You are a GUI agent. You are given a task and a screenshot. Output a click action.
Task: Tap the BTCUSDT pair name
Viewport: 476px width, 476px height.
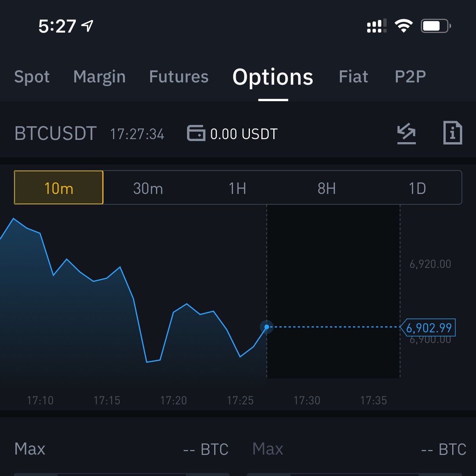pos(56,134)
